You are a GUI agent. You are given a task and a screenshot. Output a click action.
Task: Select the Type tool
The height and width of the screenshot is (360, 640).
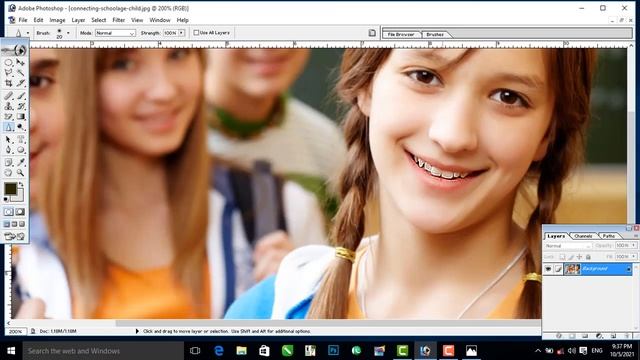(20, 140)
